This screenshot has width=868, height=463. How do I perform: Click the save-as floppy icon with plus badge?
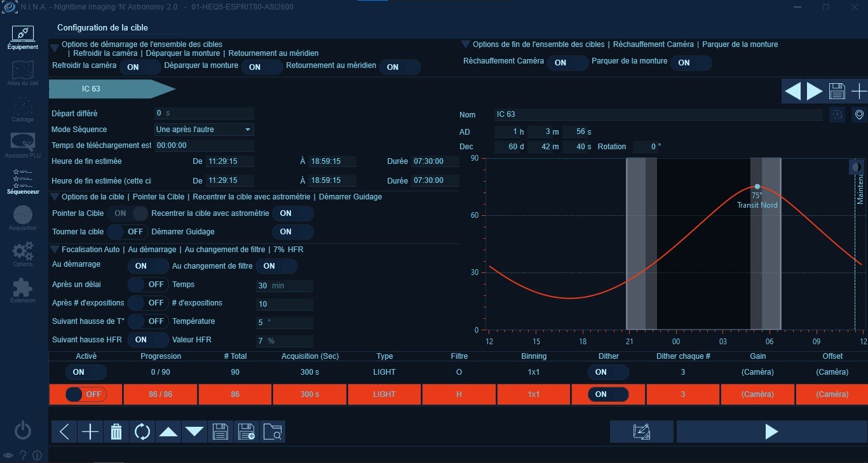pyautogui.click(x=247, y=432)
